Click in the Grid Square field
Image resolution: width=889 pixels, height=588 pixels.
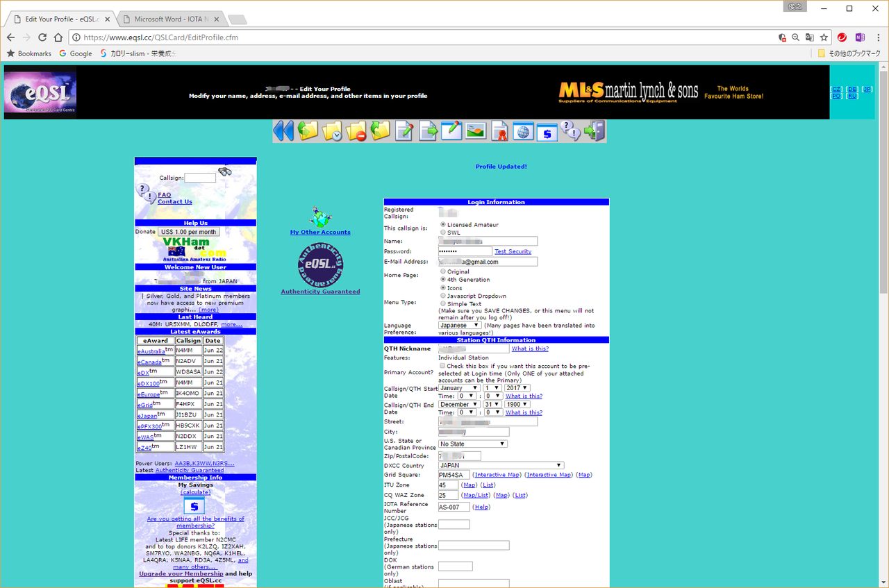(x=454, y=475)
